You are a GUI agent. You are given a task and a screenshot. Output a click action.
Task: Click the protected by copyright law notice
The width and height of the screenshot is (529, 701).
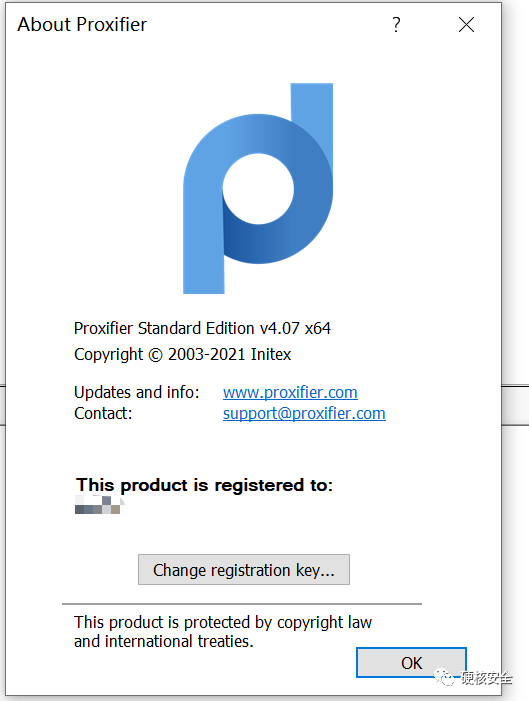tap(223, 622)
